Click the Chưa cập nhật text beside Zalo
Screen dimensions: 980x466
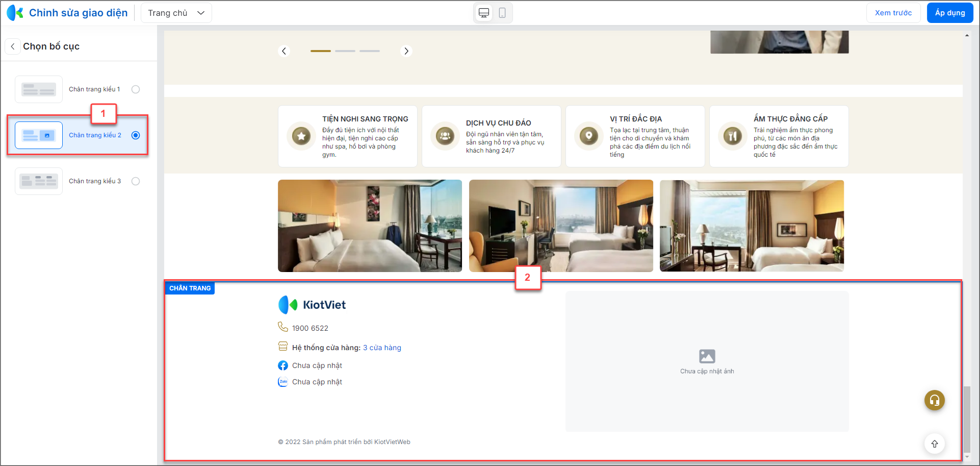pyautogui.click(x=317, y=382)
